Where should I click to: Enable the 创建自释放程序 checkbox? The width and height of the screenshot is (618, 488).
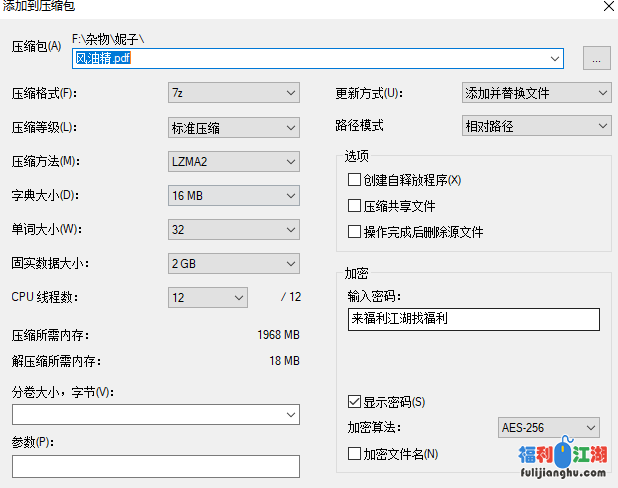click(x=354, y=180)
